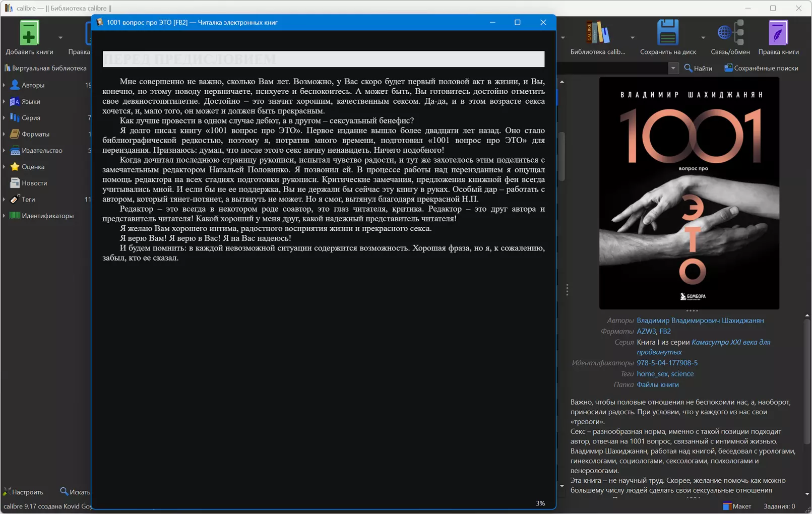
Task: Open Virtual library menu
Action: (45, 68)
